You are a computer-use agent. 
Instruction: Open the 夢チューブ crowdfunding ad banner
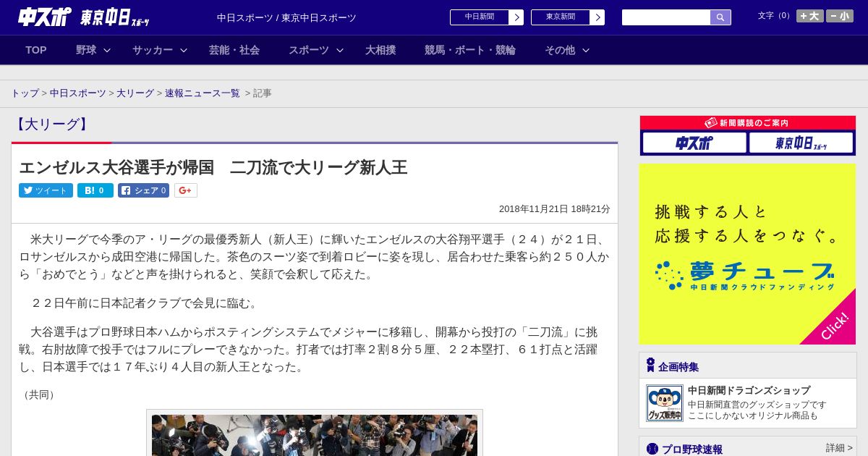click(x=748, y=254)
